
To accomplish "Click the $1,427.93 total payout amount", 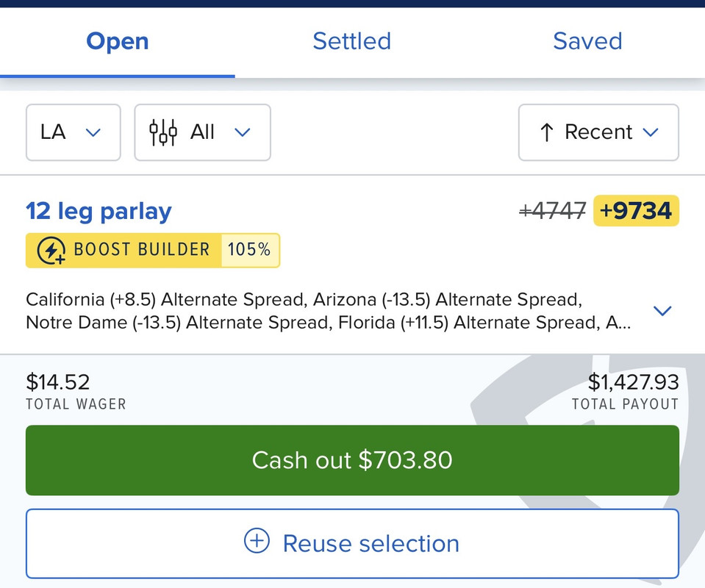I will [633, 382].
